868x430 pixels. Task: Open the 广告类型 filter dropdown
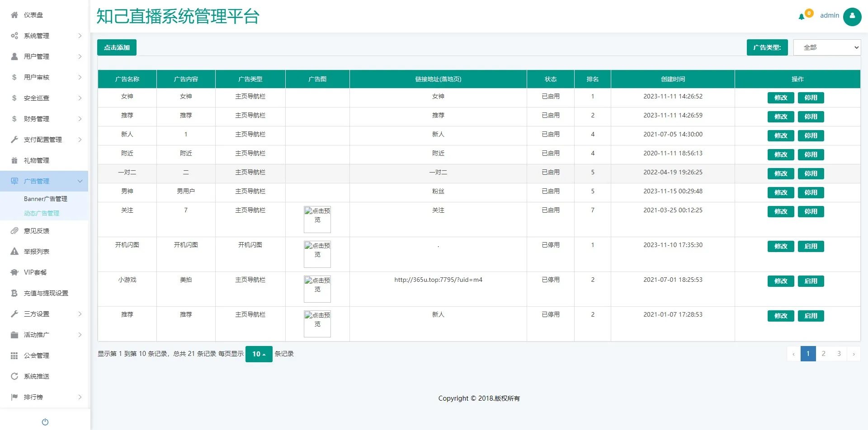click(x=827, y=47)
